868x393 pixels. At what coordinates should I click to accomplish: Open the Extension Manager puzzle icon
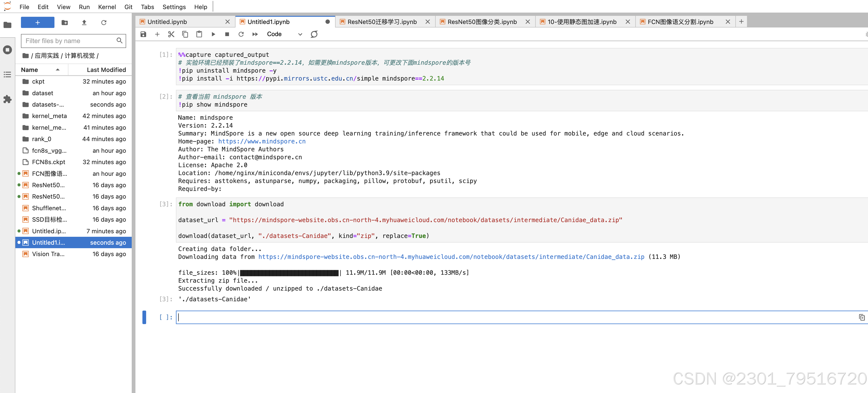pyautogui.click(x=7, y=99)
